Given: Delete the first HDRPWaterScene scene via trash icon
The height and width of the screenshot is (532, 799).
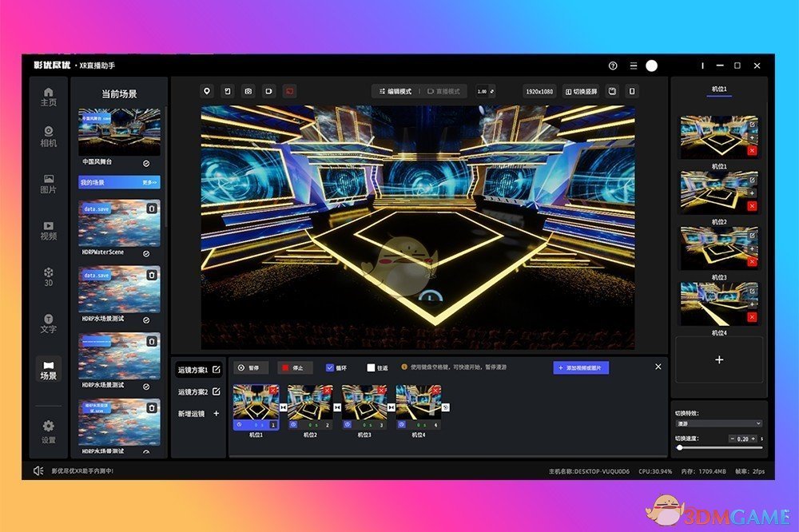Looking at the screenshot, I should tap(152, 208).
